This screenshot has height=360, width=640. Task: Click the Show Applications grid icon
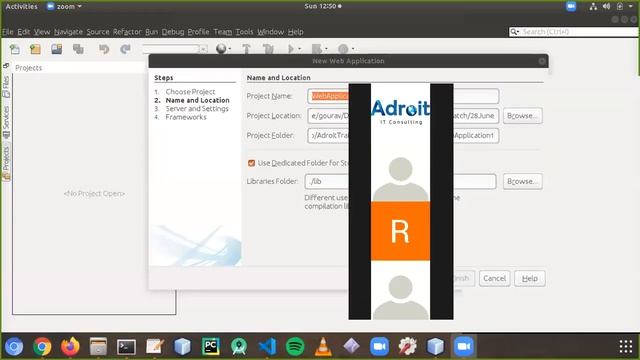coord(626,347)
